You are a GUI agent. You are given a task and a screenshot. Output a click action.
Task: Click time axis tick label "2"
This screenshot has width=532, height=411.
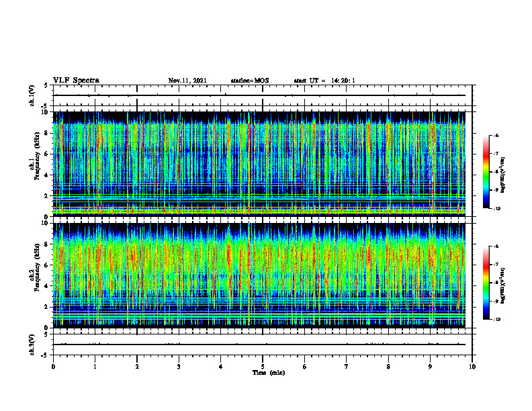(x=137, y=367)
